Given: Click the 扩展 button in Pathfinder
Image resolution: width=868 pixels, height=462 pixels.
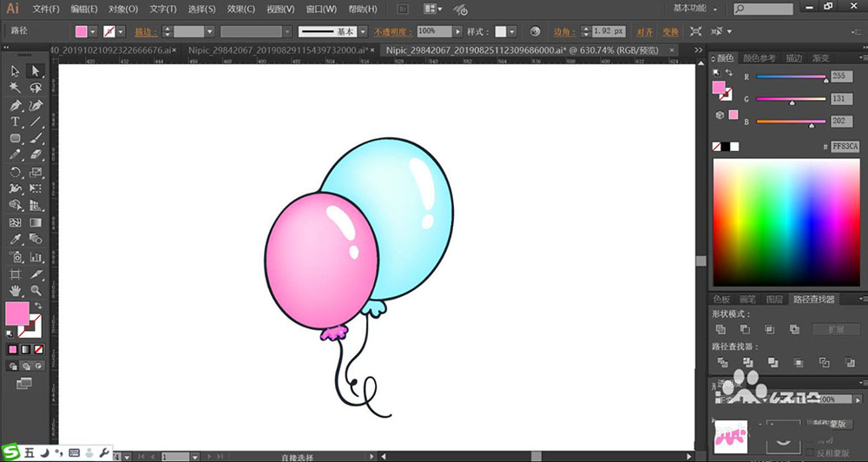Looking at the screenshot, I should point(836,329).
